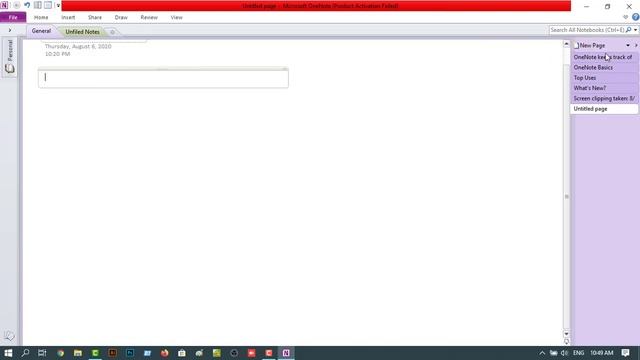Undo the last action
Viewport: 640px width, 360px height.
click(x=27, y=5)
